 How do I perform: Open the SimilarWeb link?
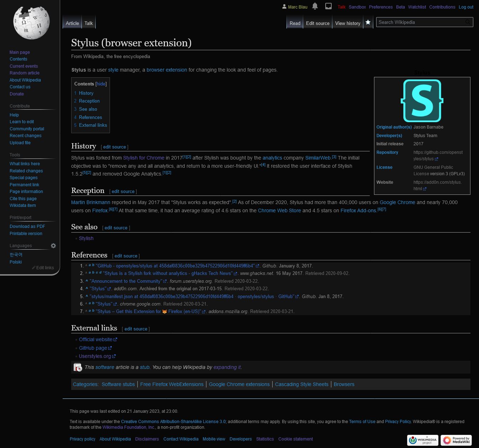318,158
